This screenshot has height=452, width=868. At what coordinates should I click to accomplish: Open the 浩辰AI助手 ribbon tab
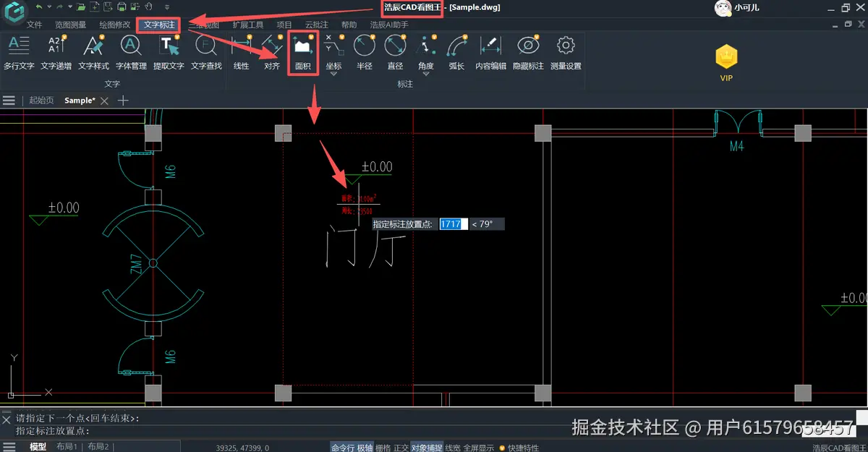pos(389,25)
